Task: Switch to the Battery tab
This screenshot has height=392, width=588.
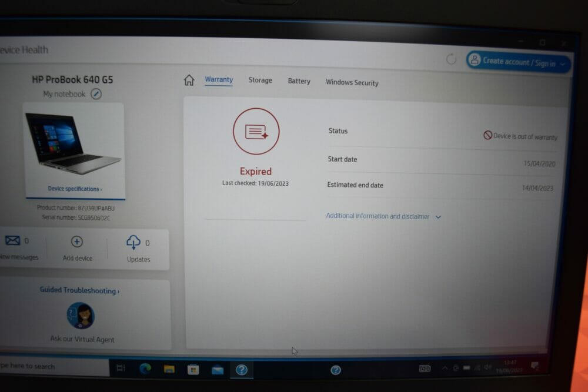Action: click(299, 81)
